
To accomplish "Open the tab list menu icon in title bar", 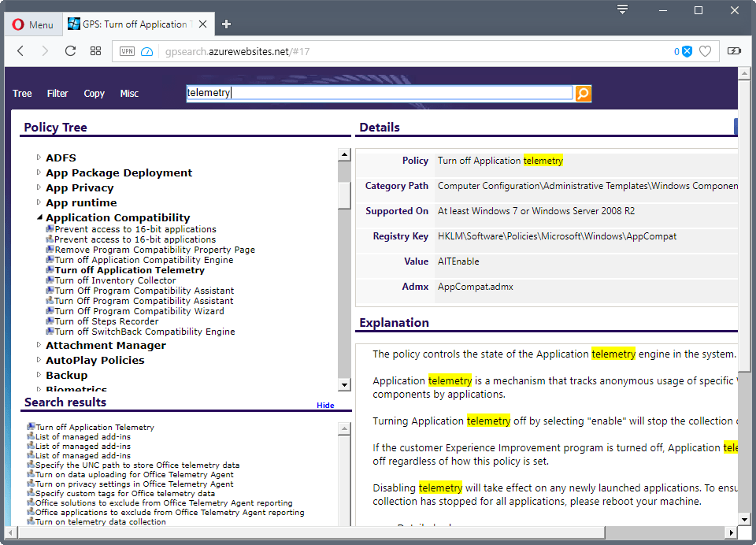I will 622,9.
